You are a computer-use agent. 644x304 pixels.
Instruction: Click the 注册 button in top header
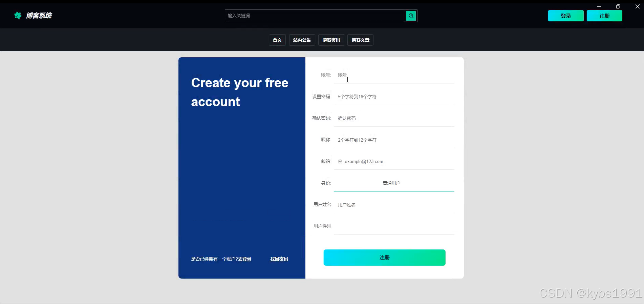coord(604,16)
